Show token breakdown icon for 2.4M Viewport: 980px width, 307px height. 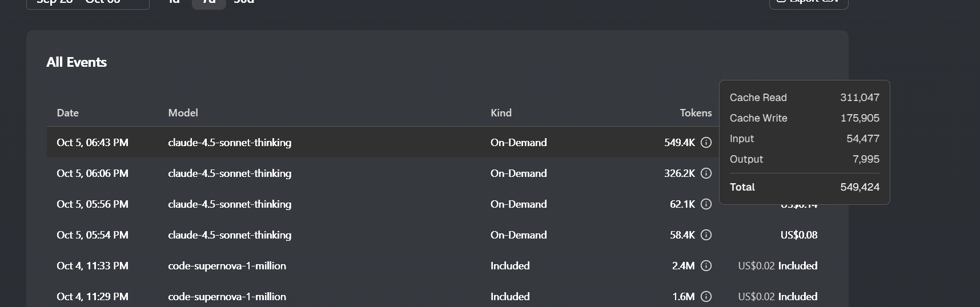(706, 266)
